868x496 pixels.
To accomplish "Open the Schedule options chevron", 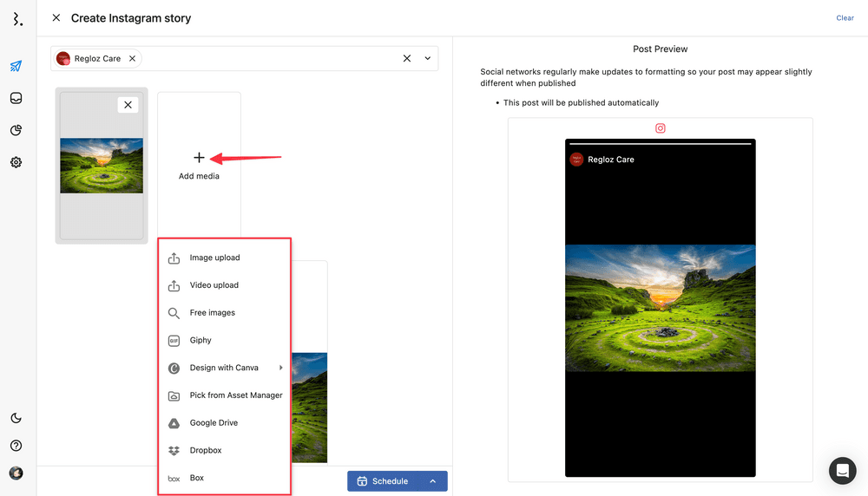I will pyautogui.click(x=432, y=481).
